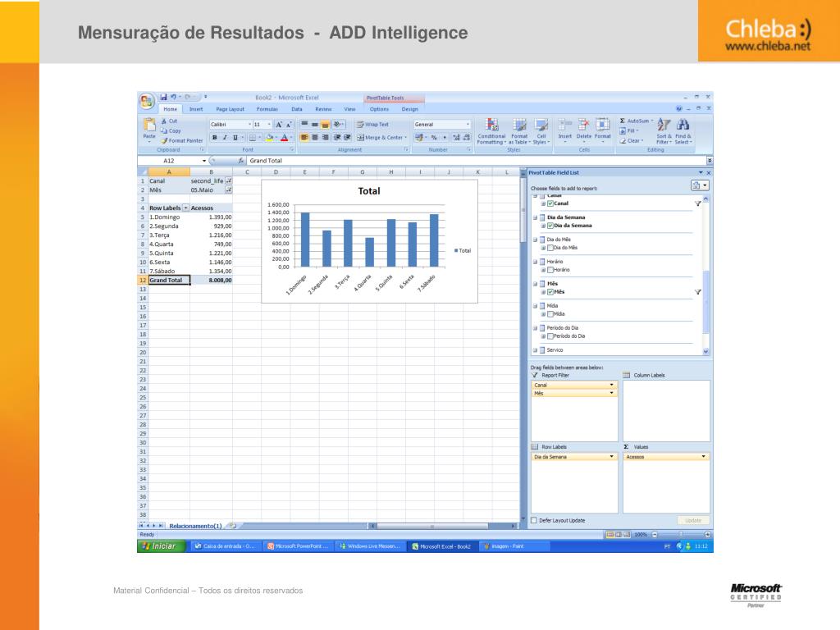Increase font size with Grow Font
Screen dimensions: 840x630
[x=279, y=125]
